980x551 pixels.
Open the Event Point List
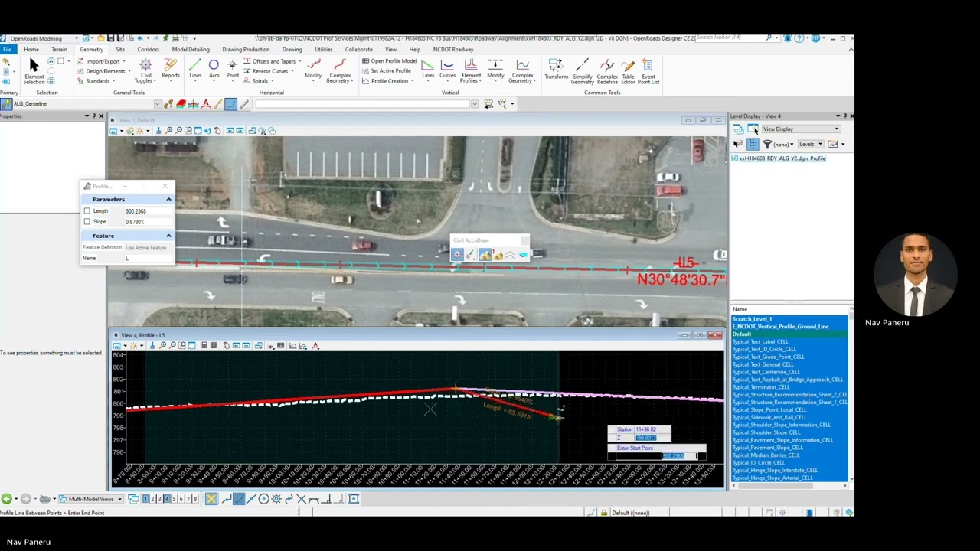tap(648, 70)
